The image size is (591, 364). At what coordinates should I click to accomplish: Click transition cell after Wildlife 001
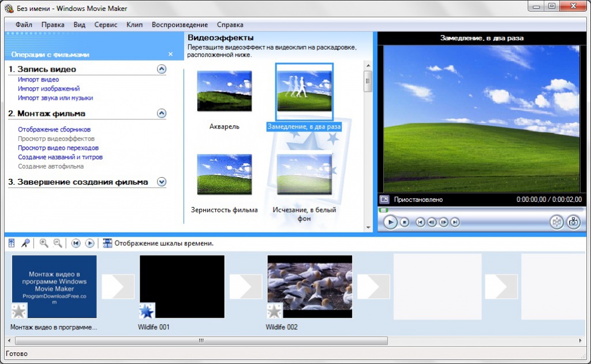pyautogui.click(x=246, y=287)
